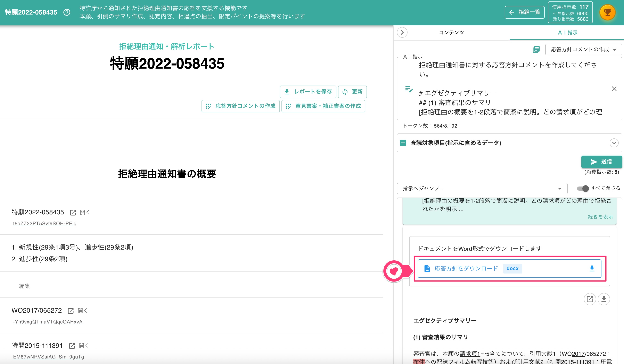Click 開く next to 特願2022-058435 entry
This screenshot has width=624, height=364.
click(85, 213)
